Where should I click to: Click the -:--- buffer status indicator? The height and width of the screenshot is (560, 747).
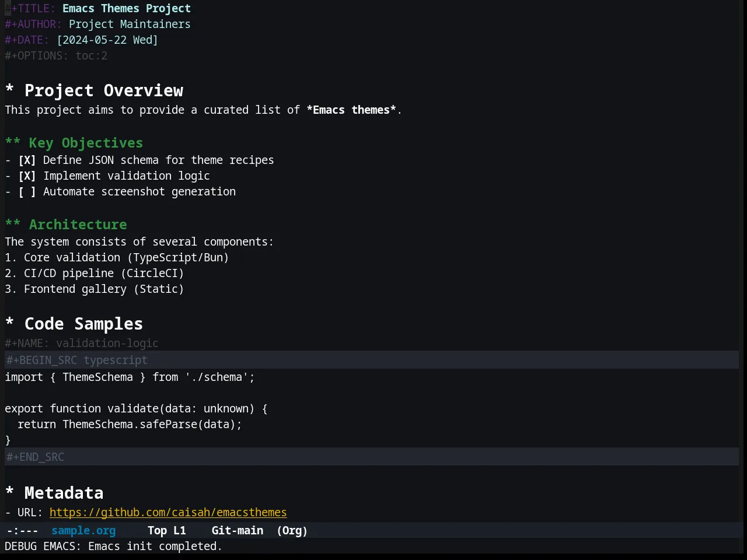pyautogui.click(x=22, y=530)
